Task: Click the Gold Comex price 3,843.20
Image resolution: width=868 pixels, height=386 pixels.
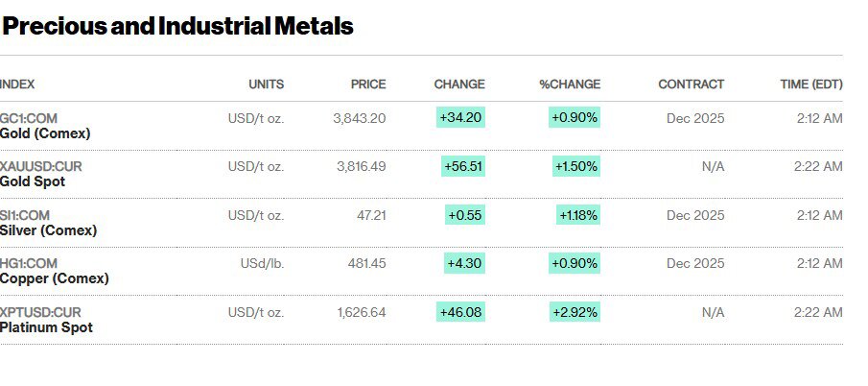Action: click(360, 118)
